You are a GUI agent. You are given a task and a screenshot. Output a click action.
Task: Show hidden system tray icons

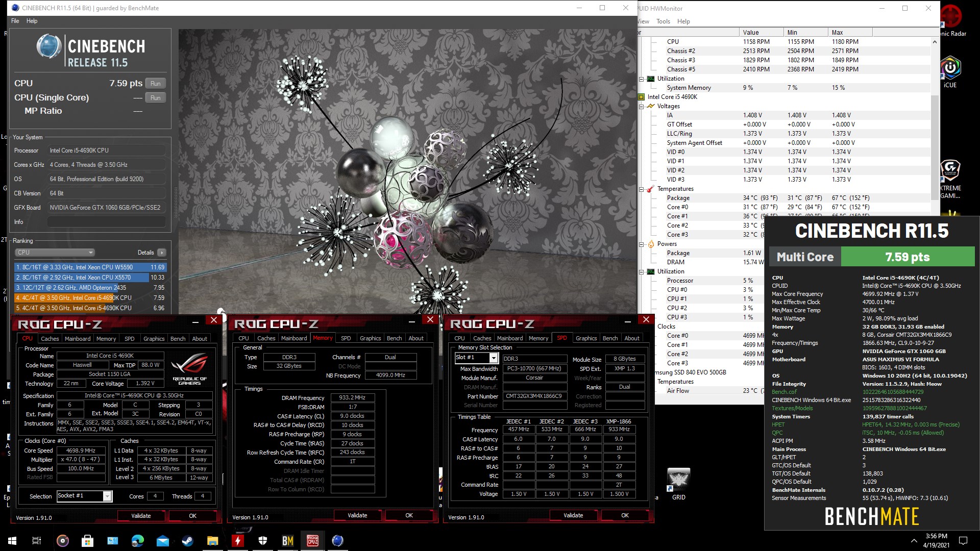click(x=914, y=541)
